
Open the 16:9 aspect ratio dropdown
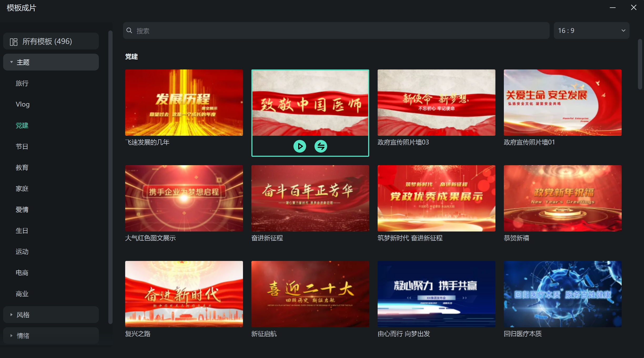(x=591, y=31)
